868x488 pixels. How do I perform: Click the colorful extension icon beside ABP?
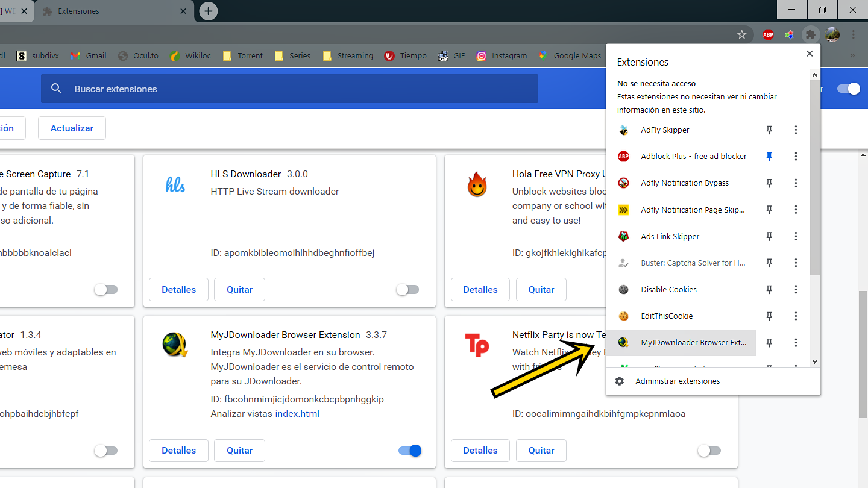tap(789, 34)
